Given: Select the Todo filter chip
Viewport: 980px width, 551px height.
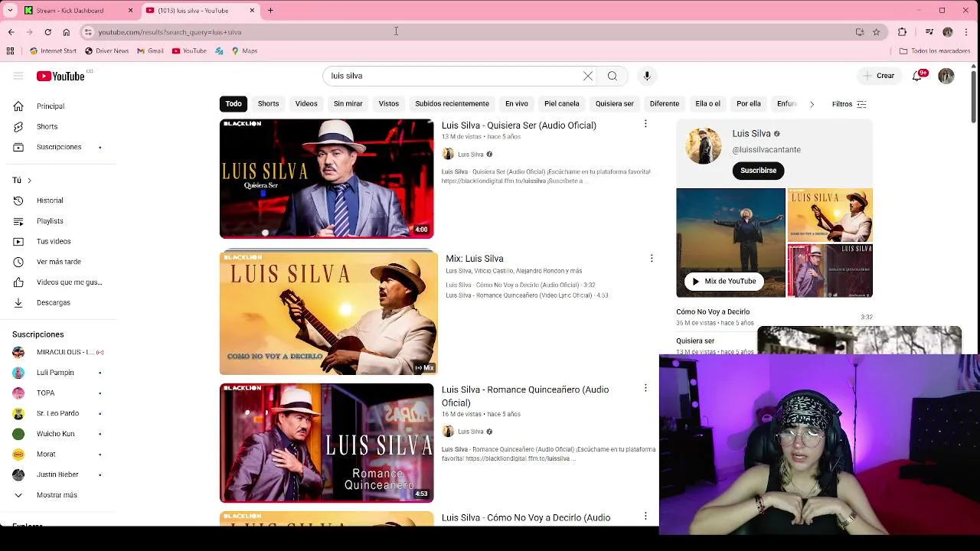Looking at the screenshot, I should click(x=234, y=103).
